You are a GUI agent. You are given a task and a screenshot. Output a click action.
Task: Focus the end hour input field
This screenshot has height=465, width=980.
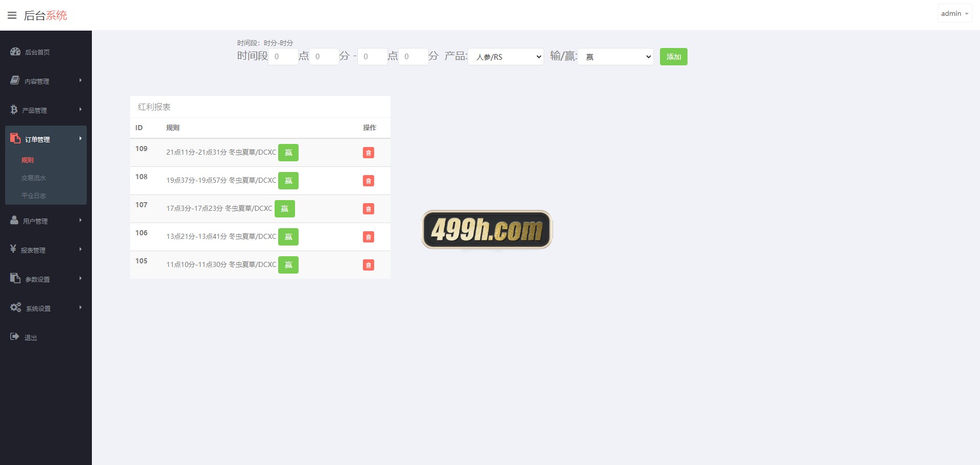click(x=372, y=57)
